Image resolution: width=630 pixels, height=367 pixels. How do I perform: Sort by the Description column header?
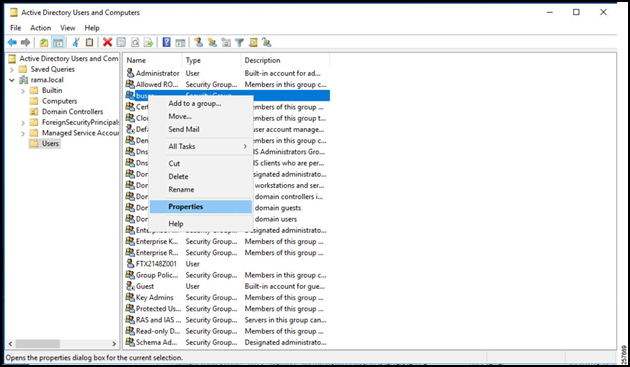point(285,60)
